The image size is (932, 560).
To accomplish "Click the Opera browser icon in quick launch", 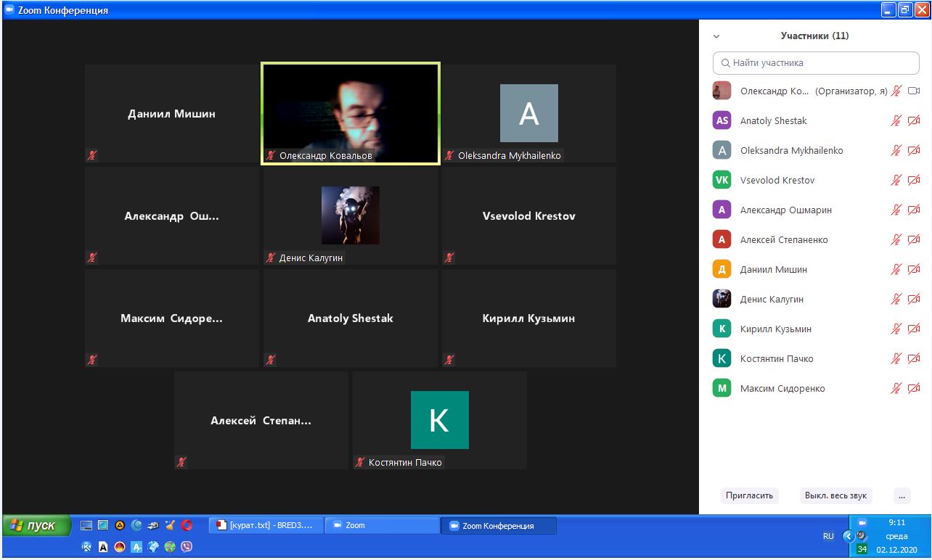I will [187, 525].
